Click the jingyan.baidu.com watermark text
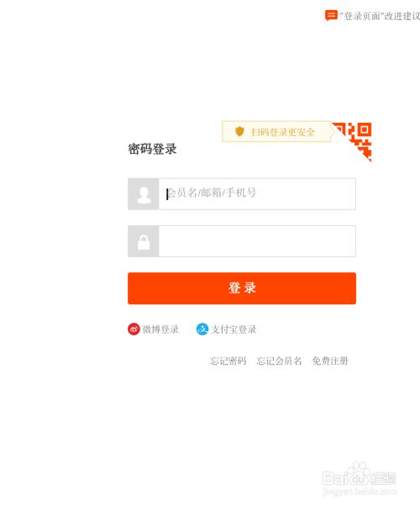 (359, 492)
